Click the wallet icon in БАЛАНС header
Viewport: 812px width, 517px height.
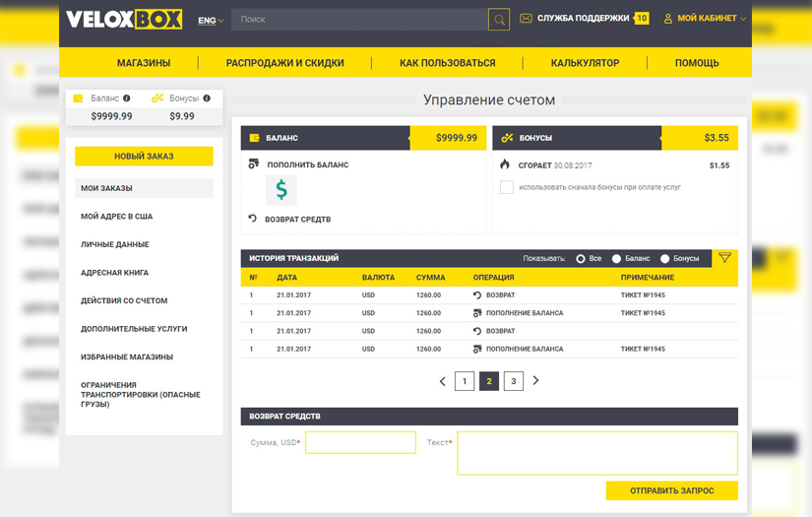(254, 138)
